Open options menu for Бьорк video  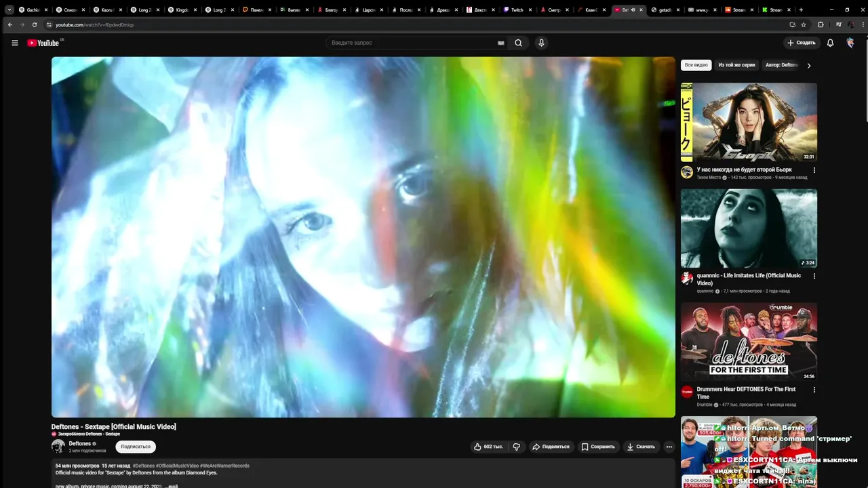[x=814, y=170]
